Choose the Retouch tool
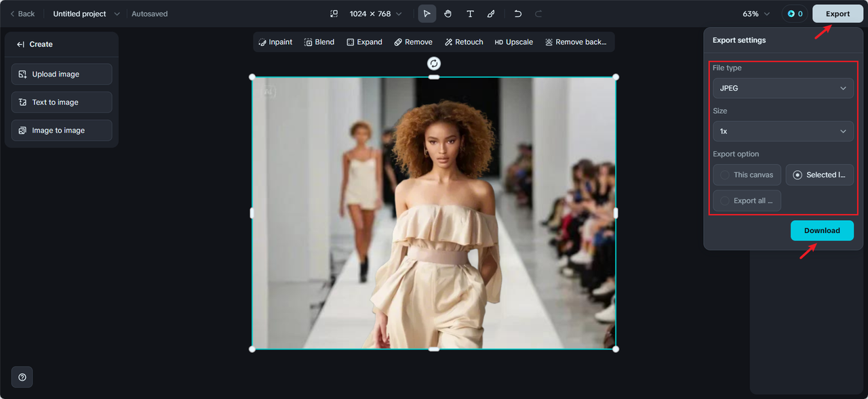Screen dimensions: 868x399 pyautogui.click(x=464, y=42)
